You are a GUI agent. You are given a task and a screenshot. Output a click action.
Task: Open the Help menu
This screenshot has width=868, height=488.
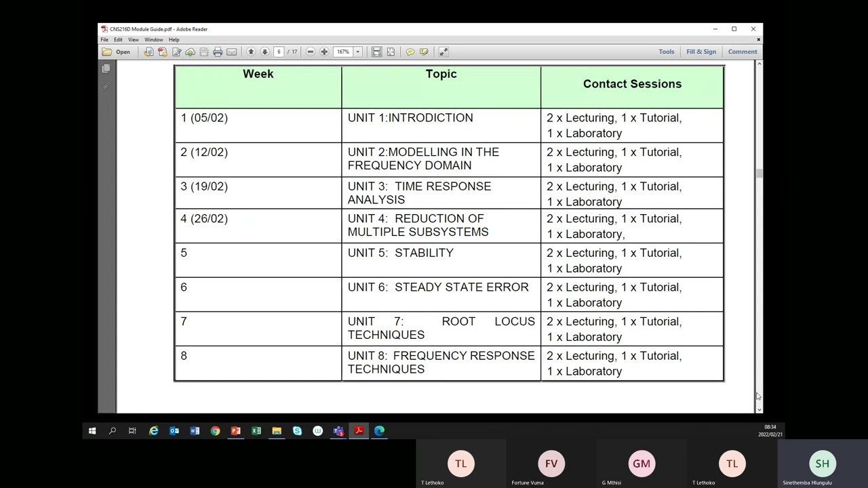174,40
